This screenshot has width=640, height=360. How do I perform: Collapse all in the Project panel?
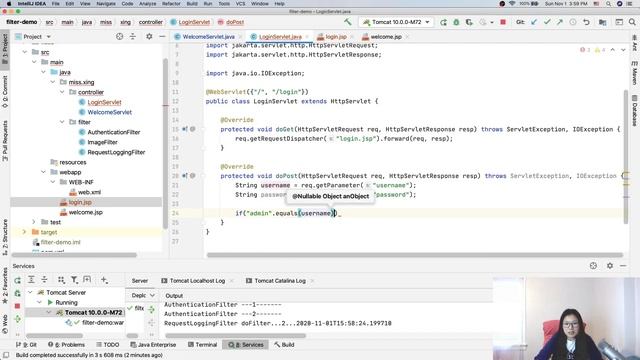click(x=133, y=37)
